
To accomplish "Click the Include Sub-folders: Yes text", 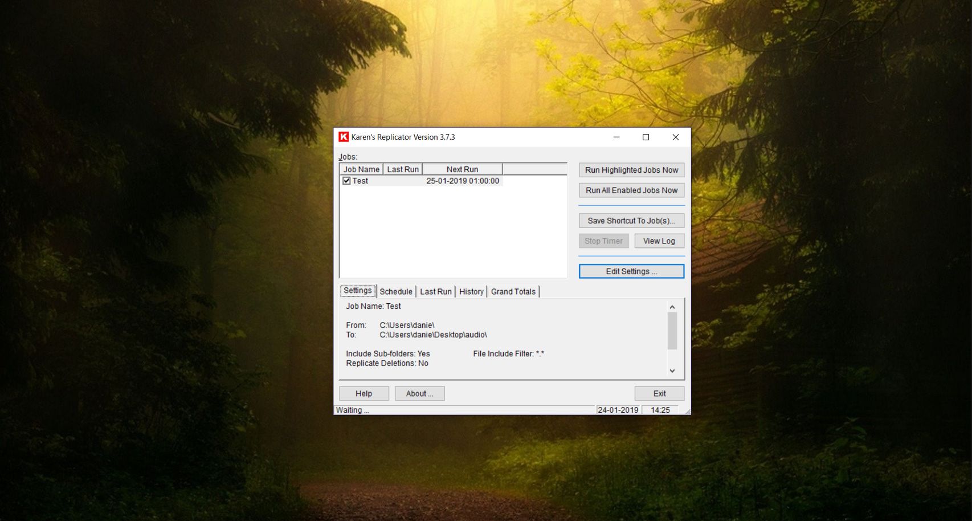I will tap(388, 354).
